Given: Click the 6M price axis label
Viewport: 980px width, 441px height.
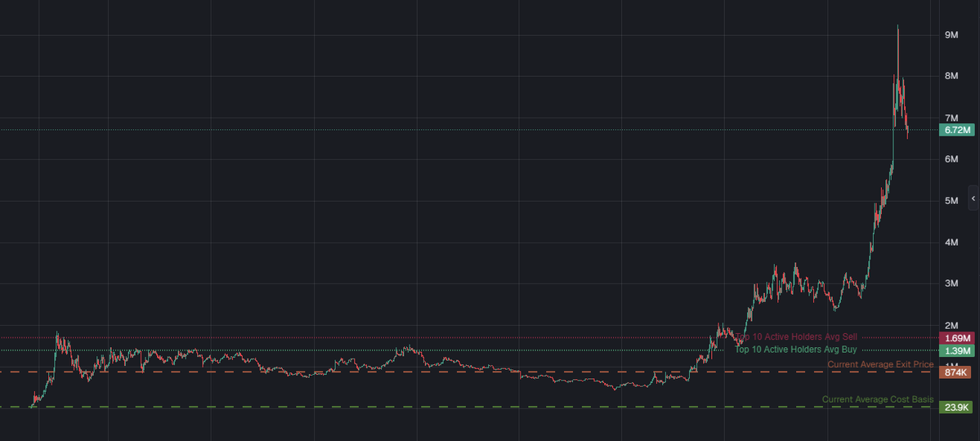Looking at the screenshot, I should coord(951,159).
